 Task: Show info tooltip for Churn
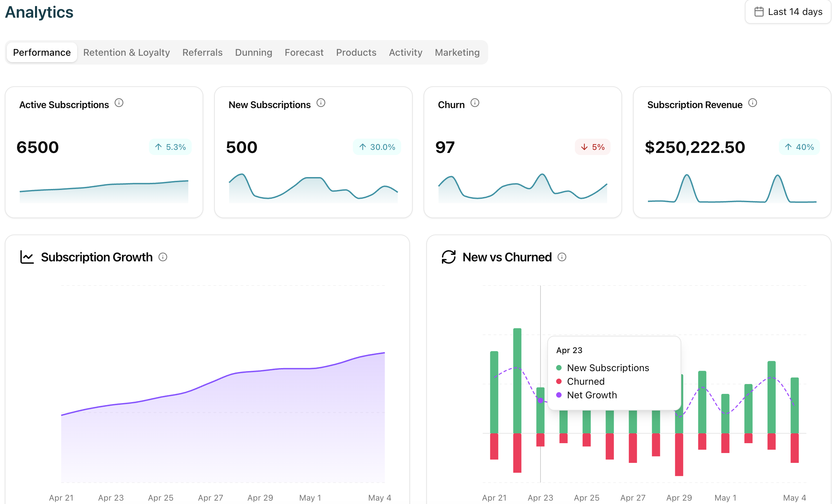coord(475,103)
